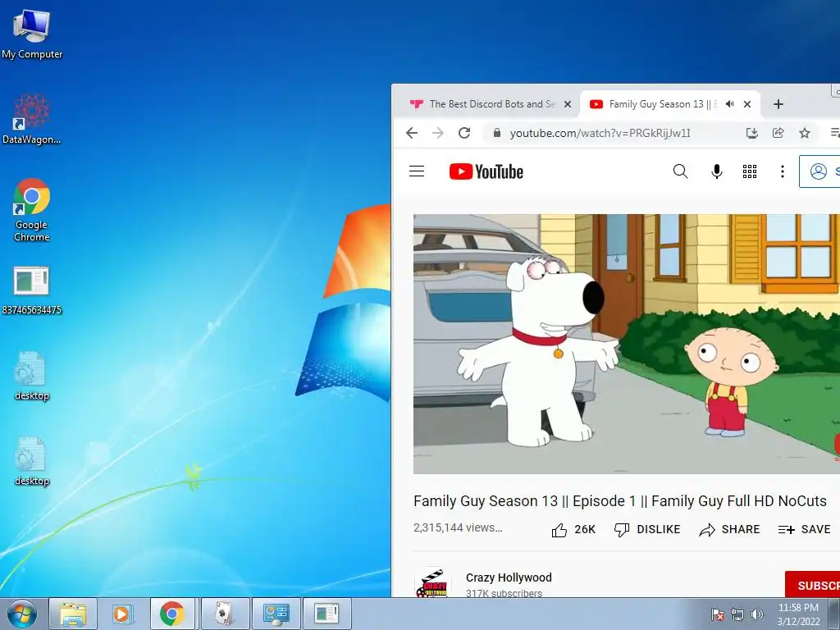Screen dimensions: 840x630
Task: Launch Google Chrome desktop shortcut
Action: (x=32, y=209)
